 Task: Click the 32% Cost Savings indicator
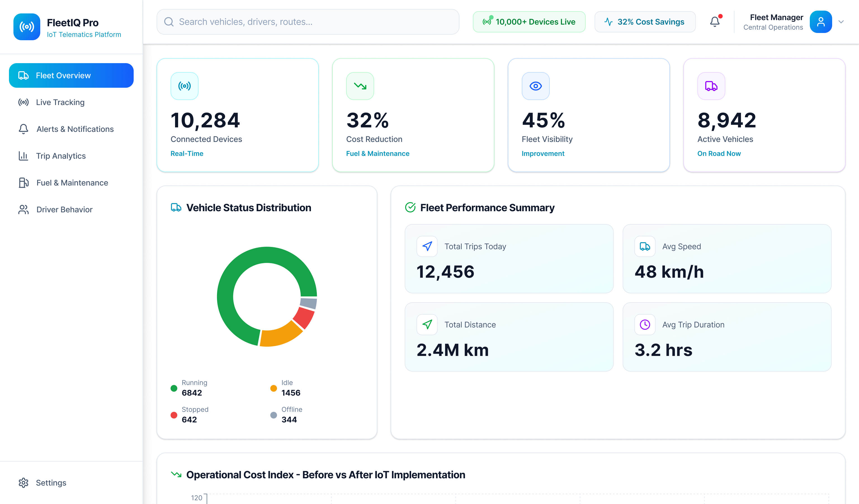coord(645,22)
